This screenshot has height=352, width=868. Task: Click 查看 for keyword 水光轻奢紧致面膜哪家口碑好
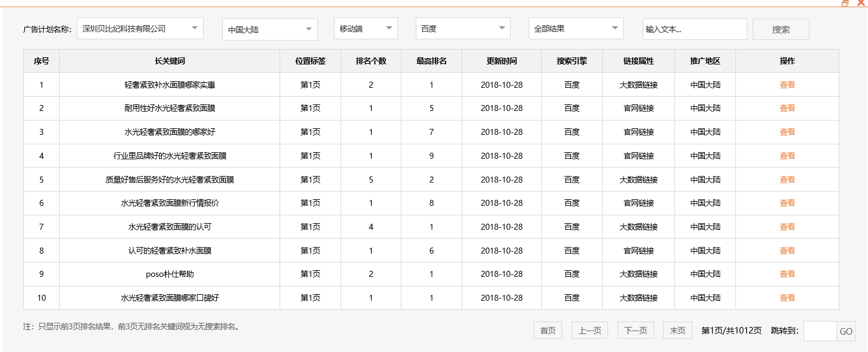787,298
